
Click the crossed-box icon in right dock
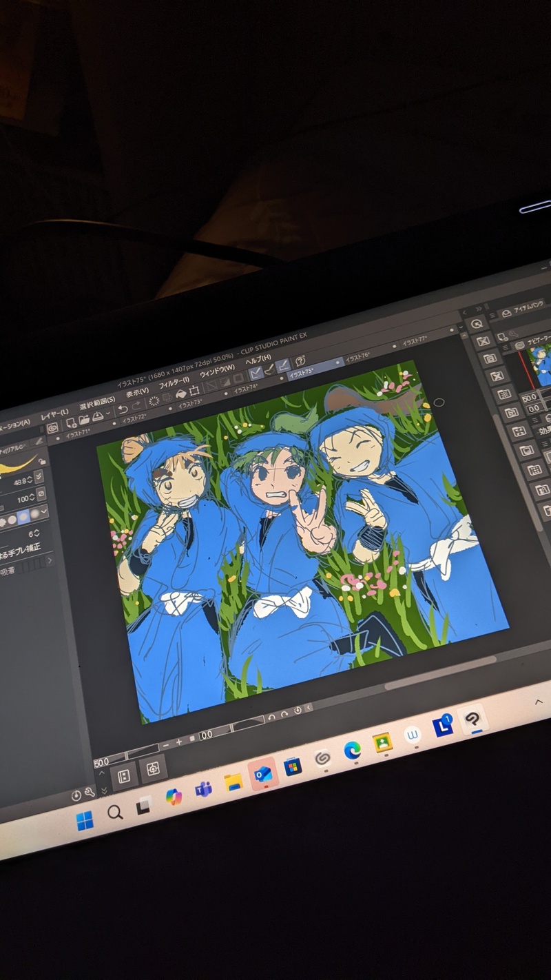497,376
